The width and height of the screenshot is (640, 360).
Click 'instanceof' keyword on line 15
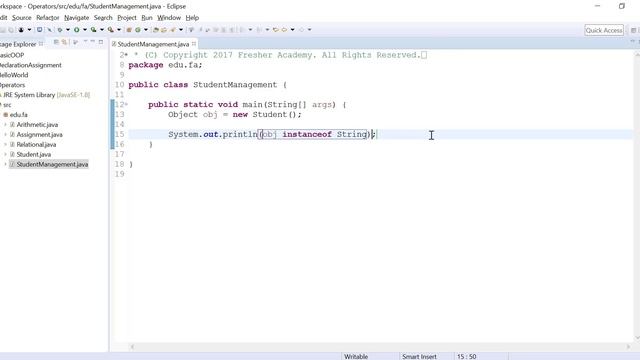(307, 134)
